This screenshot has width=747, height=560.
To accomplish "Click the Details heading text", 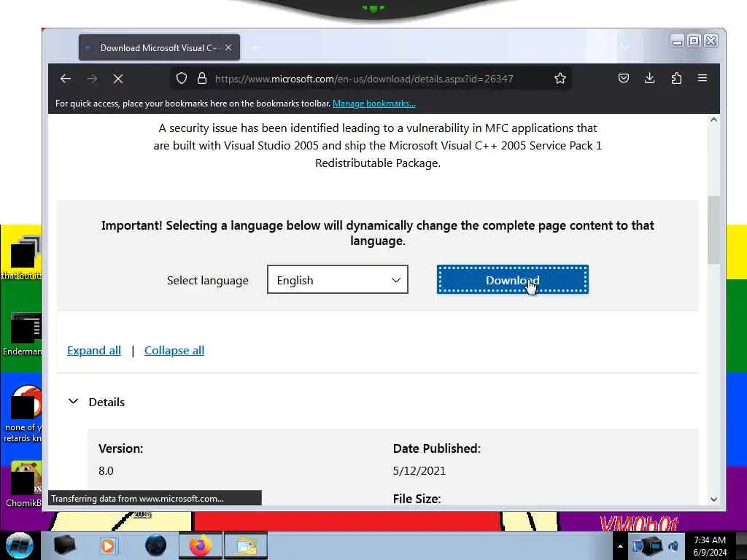I will click(x=107, y=402).
